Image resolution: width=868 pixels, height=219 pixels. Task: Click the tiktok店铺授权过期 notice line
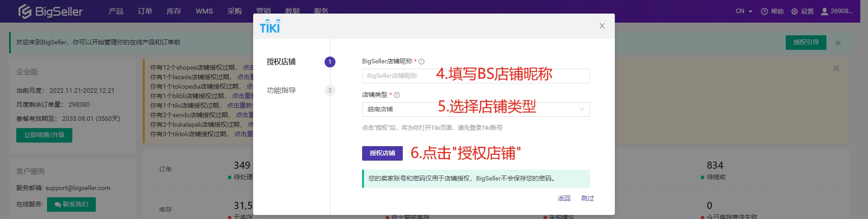(202, 134)
